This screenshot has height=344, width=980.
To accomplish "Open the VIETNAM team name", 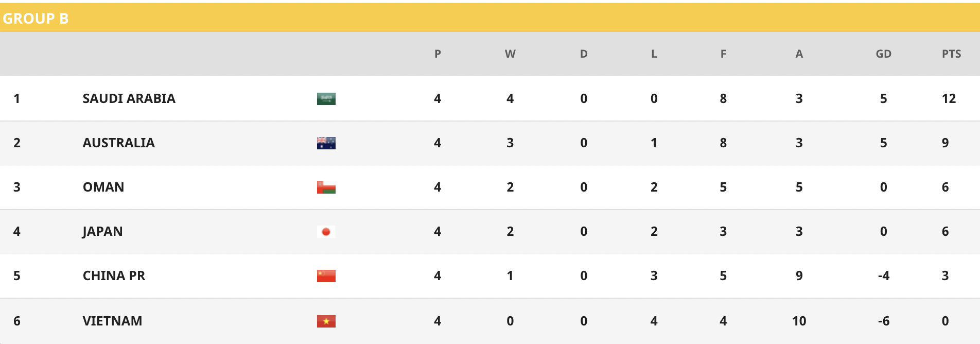I will pos(112,321).
